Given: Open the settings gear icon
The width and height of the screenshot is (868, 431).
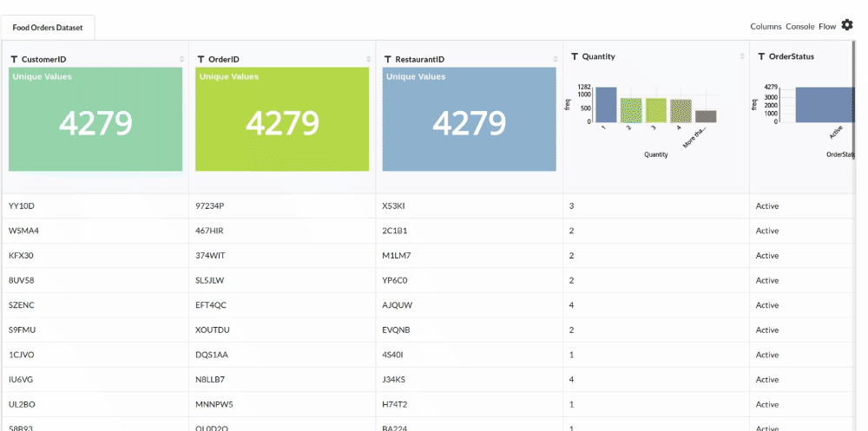Looking at the screenshot, I should (847, 25).
